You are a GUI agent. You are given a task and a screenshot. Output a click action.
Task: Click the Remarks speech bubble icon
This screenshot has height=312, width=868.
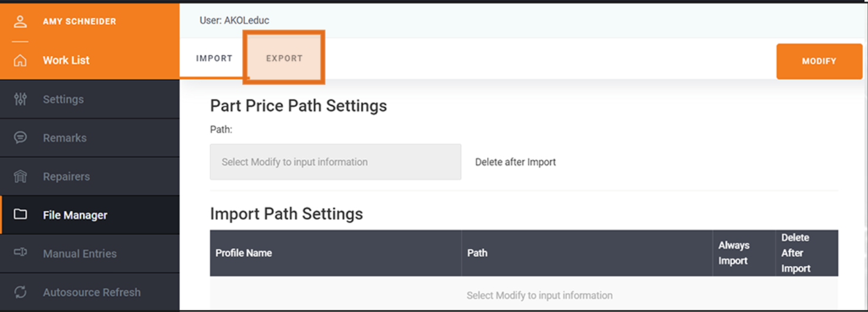click(21, 137)
